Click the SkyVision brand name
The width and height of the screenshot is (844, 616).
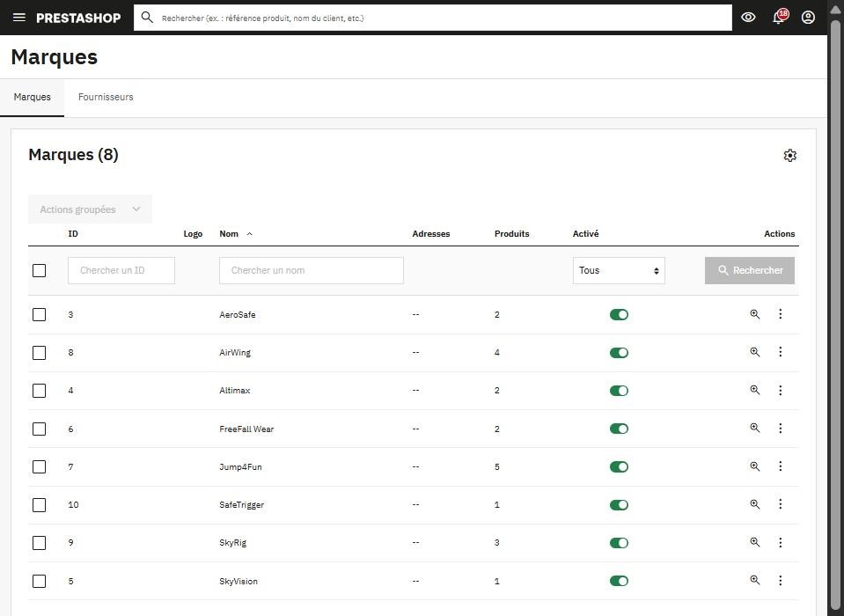pos(239,581)
